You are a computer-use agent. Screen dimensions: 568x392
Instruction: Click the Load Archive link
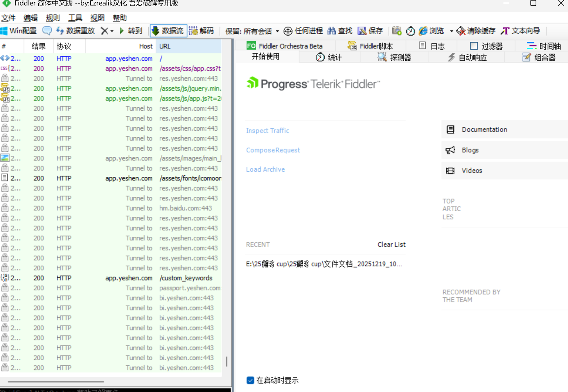pyautogui.click(x=265, y=169)
